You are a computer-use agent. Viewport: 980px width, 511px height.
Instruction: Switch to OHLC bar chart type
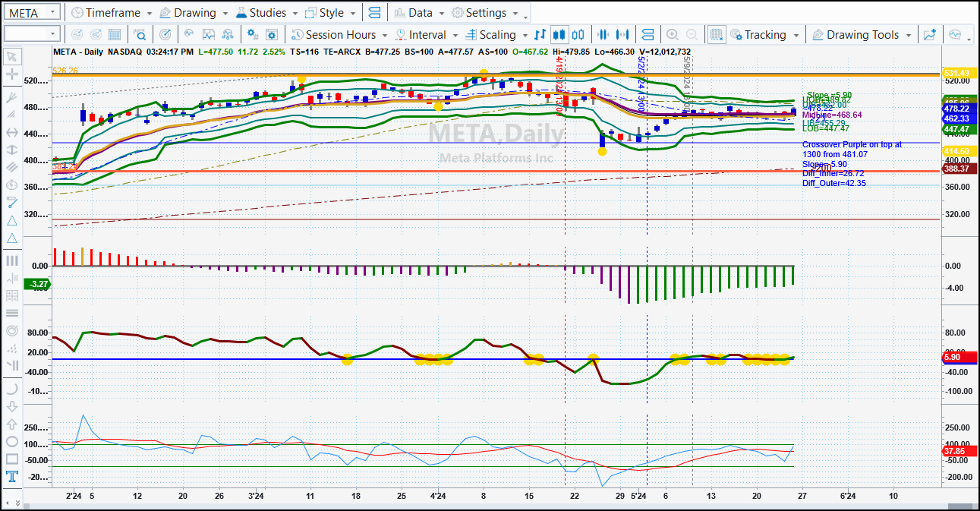pos(540,34)
